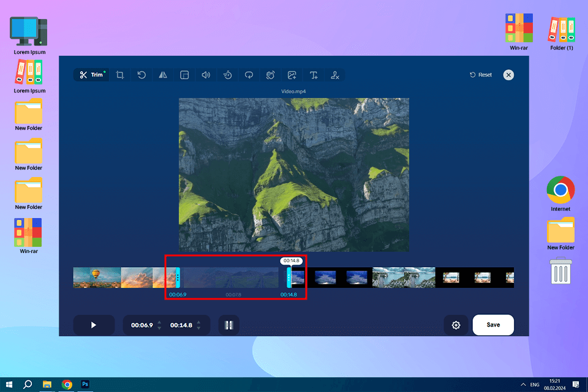This screenshot has height=392, width=588.
Task: Select the Remove logo stamp tool
Action: coord(335,75)
